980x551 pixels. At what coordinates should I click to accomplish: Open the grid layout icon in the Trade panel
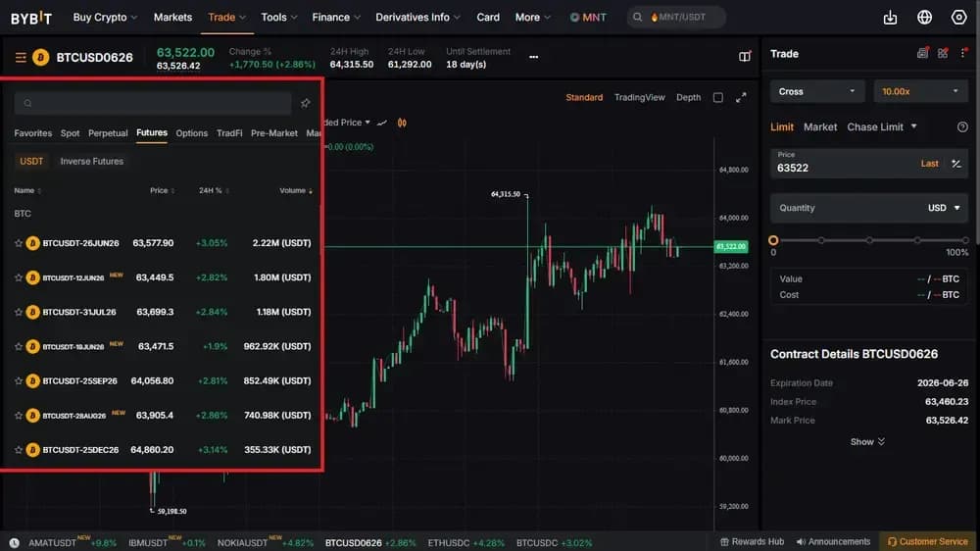pyautogui.click(x=943, y=53)
